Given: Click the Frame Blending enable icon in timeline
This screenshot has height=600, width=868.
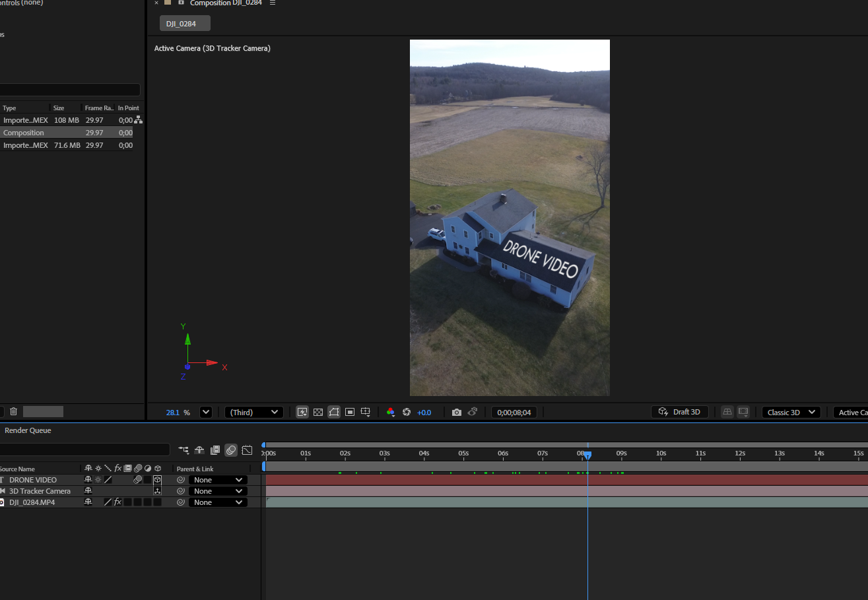Looking at the screenshot, I should [215, 450].
